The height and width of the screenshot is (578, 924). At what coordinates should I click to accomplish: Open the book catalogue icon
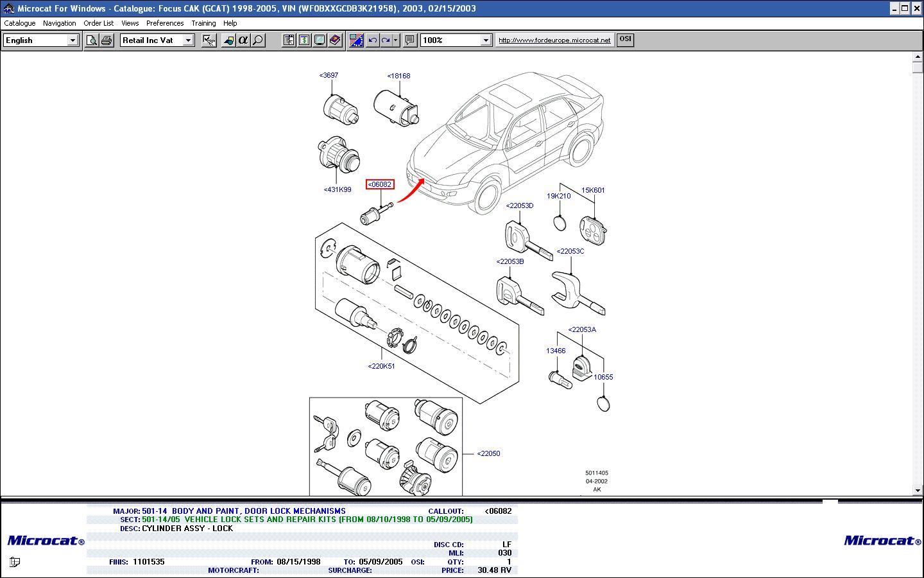pyautogui.click(x=335, y=40)
